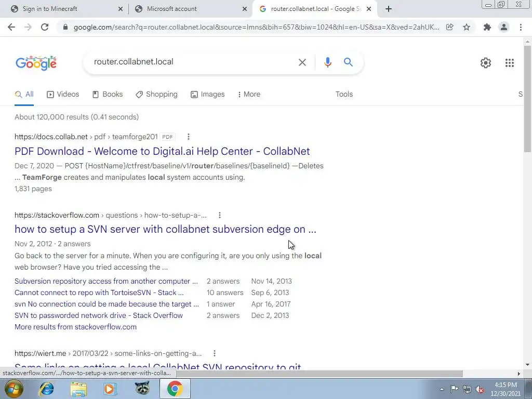The height and width of the screenshot is (399, 532).
Task: Click the blue magnifier search button
Action: pyautogui.click(x=348, y=62)
